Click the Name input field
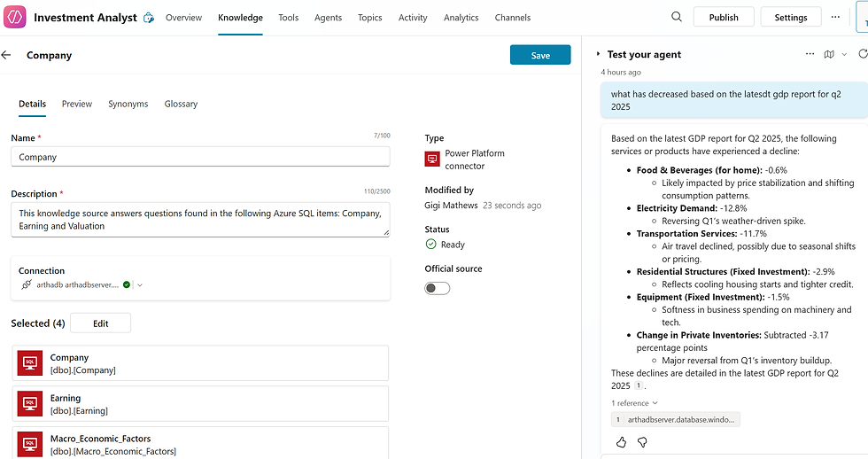The width and height of the screenshot is (868, 459). pyautogui.click(x=200, y=157)
